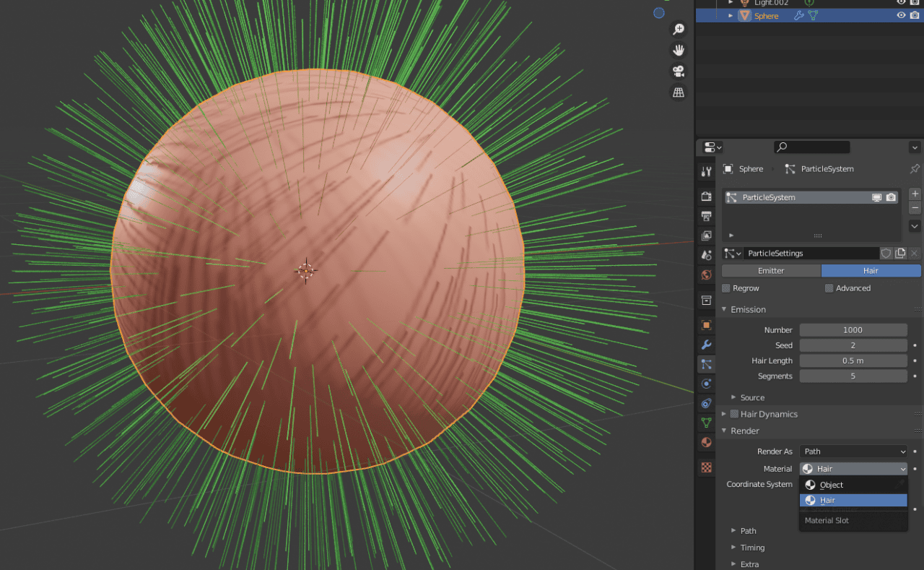Viewport: 924px width, 570px height.
Task: Hide the Sphere in the outliner
Action: pyautogui.click(x=901, y=14)
